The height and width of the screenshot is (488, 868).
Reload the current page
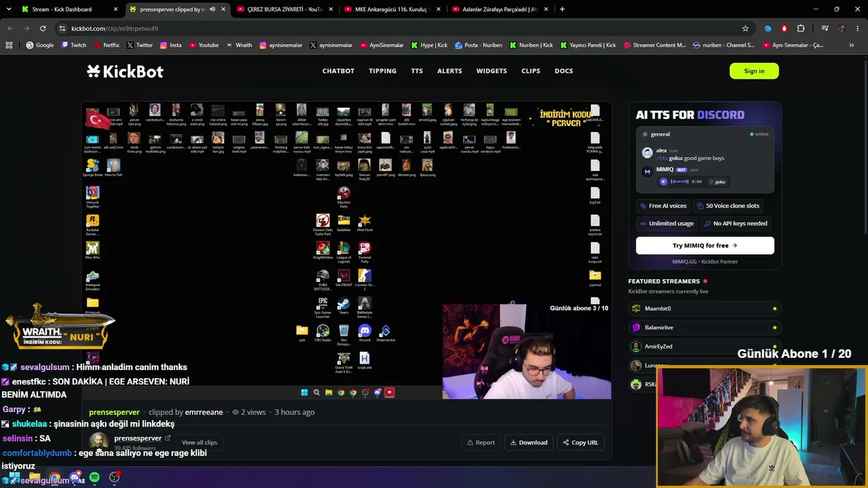click(43, 28)
